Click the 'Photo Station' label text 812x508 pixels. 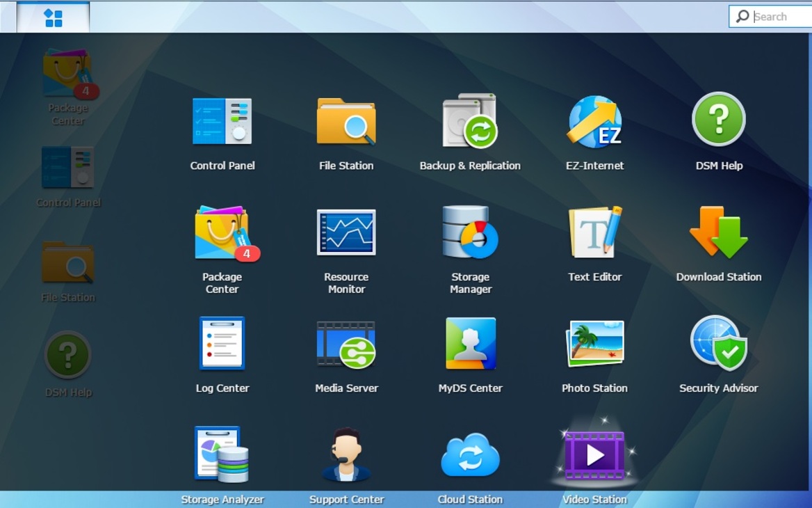594,388
